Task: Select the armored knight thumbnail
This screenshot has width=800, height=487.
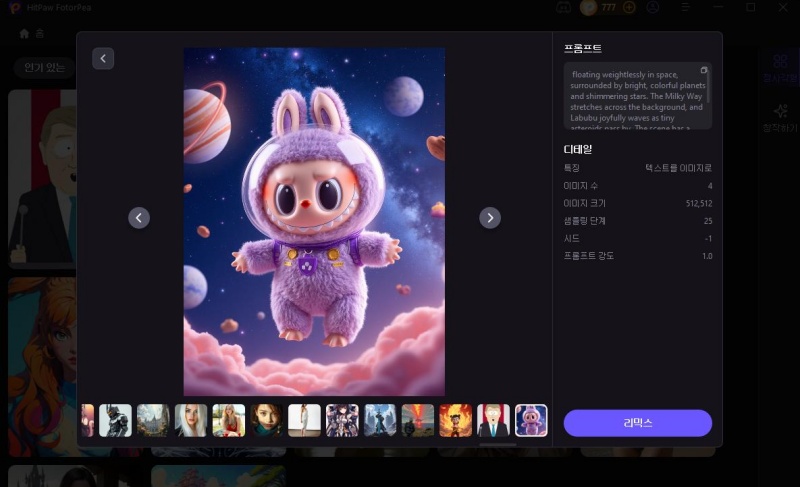Action: click(115, 420)
